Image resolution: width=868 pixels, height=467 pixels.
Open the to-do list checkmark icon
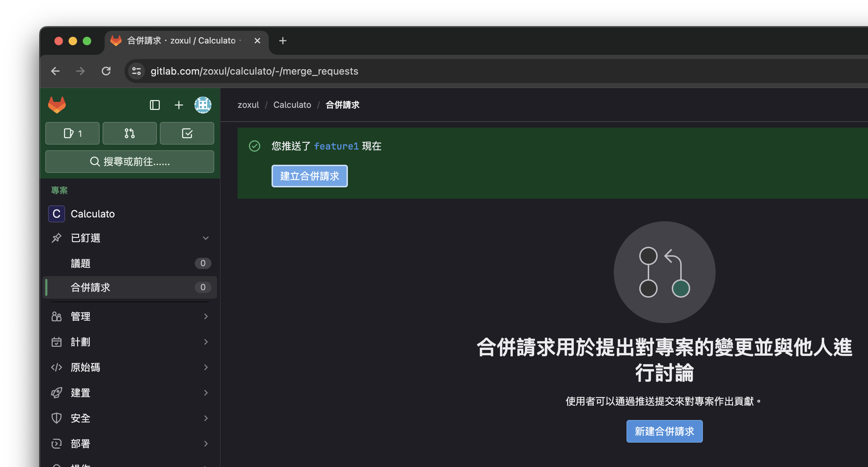[187, 133]
